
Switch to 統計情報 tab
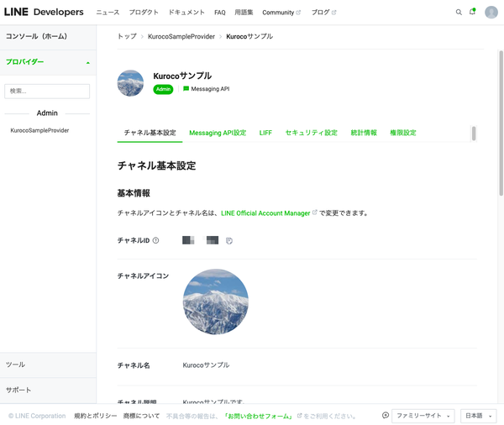coord(364,133)
